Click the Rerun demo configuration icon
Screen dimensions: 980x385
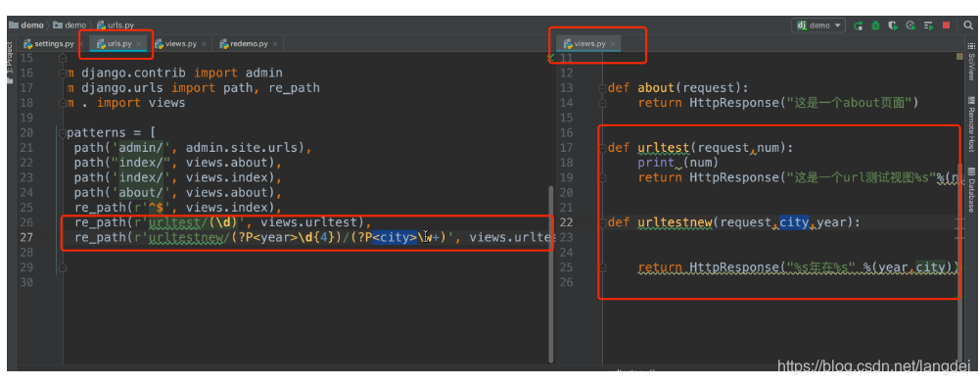point(859,25)
